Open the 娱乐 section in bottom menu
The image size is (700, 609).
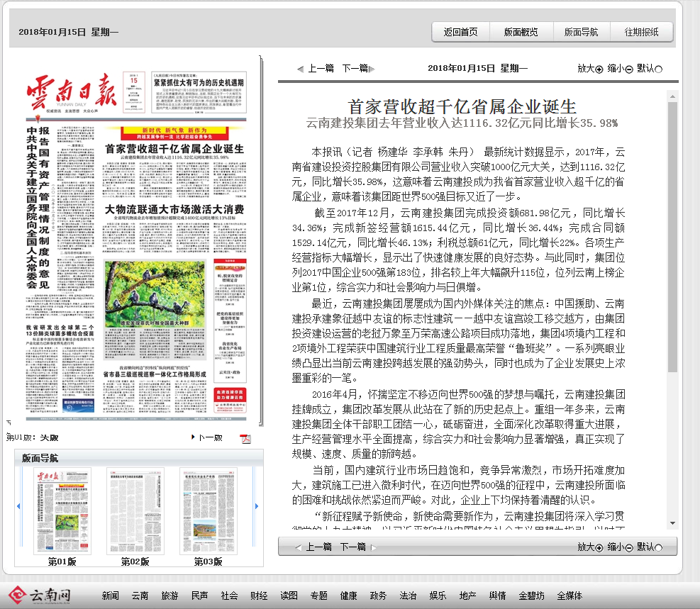click(438, 596)
